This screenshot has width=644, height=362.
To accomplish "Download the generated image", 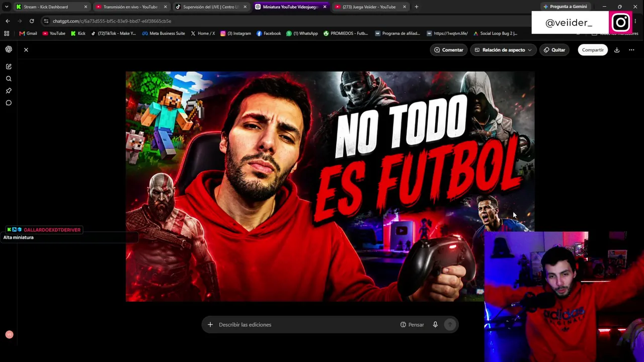I will [617, 50].
